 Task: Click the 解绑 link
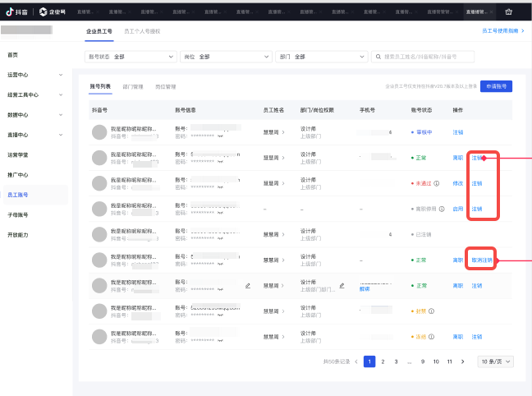point(365,289)
